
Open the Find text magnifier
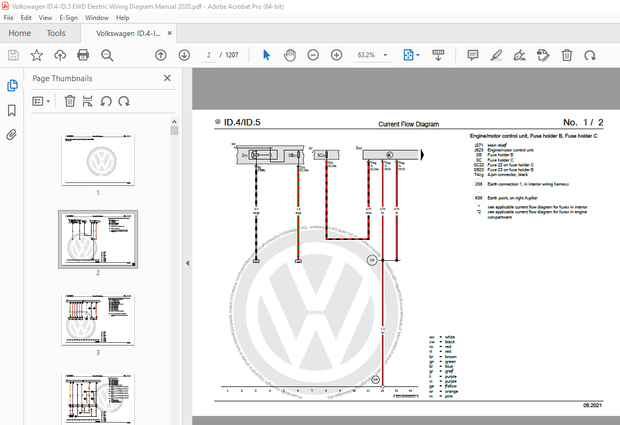tap(107, 55)
